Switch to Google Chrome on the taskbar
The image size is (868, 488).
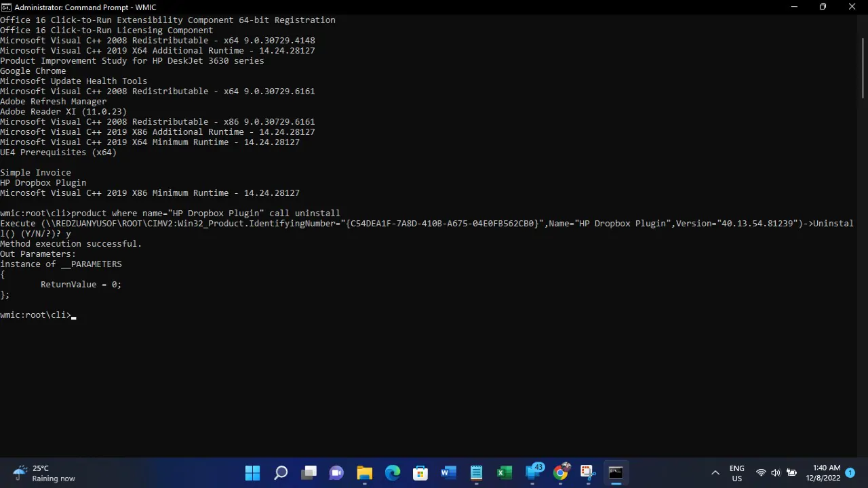click(561, 472)
